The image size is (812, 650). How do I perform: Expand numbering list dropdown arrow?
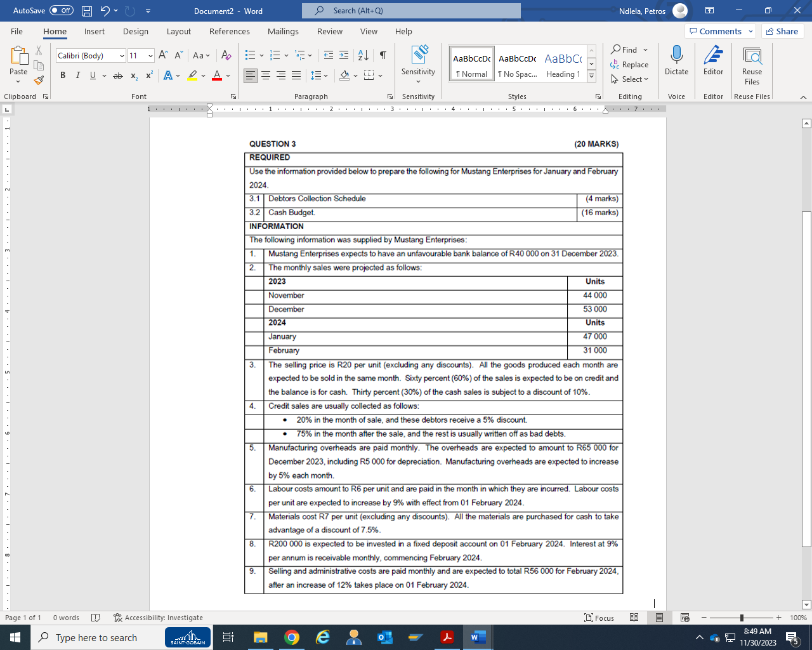(x=287, y=56)
